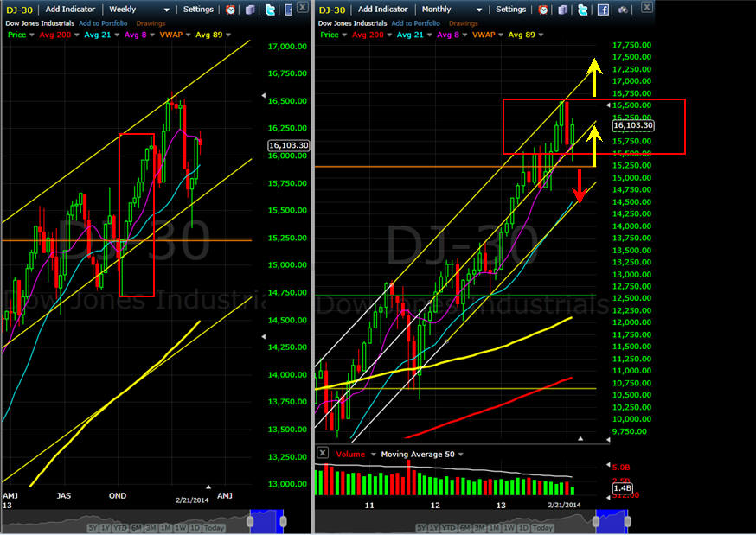Expand Avg 21 options in Weekly chart
The width and height of the screenshot is (756, 535).
(x=118, y=35)
